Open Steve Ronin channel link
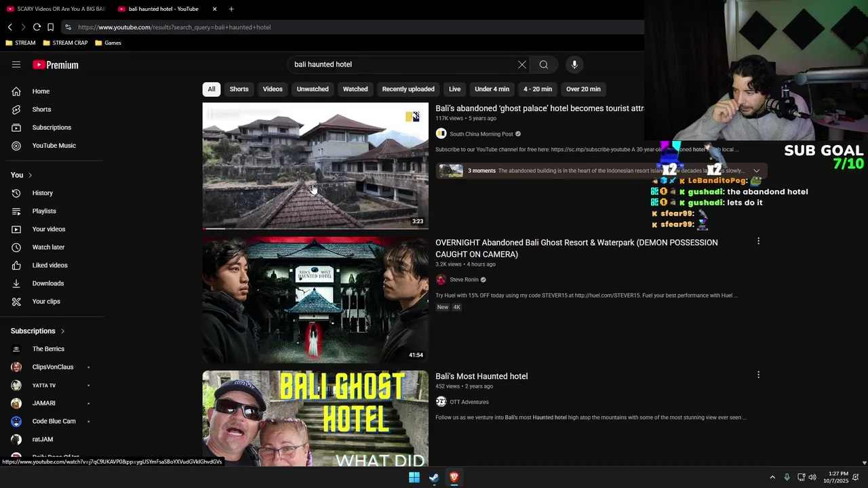 point(464,280)
